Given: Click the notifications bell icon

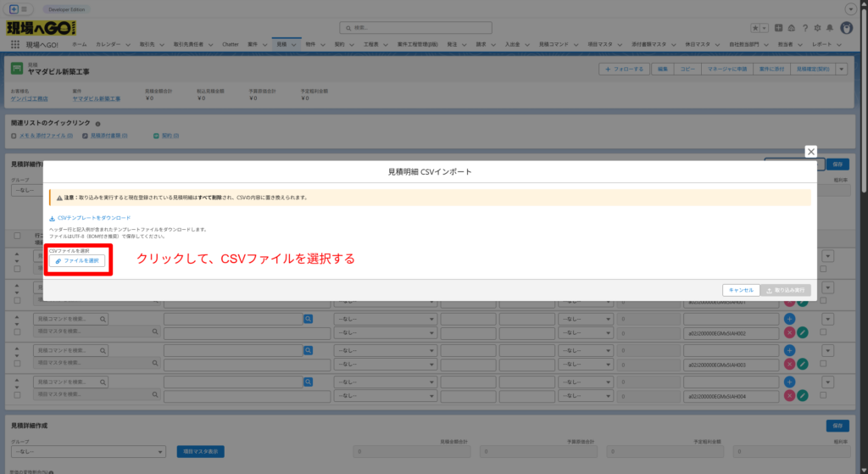Looking at the screenshot, I should (x=829, y=28).
